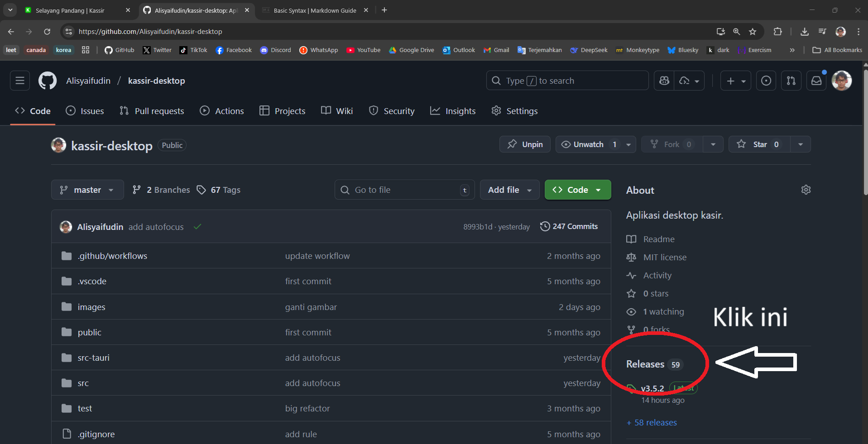
Task: Unpin the kassir-desktop repository
Action: [x=525, y=144]
